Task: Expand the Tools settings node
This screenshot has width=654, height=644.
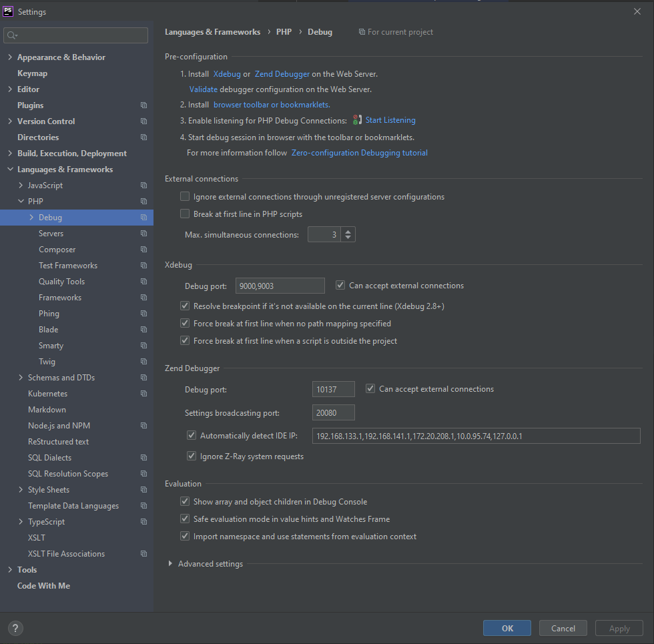Action: coord(10,570)
